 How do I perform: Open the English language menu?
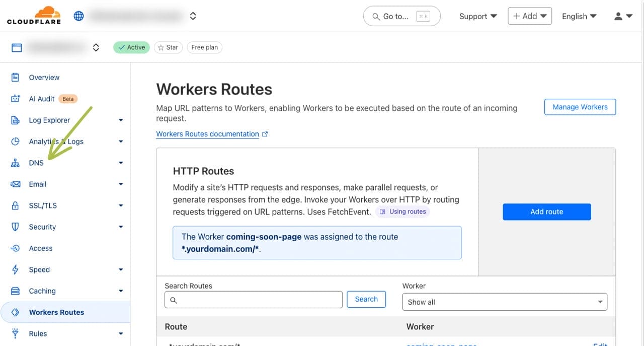coord(579,16)
